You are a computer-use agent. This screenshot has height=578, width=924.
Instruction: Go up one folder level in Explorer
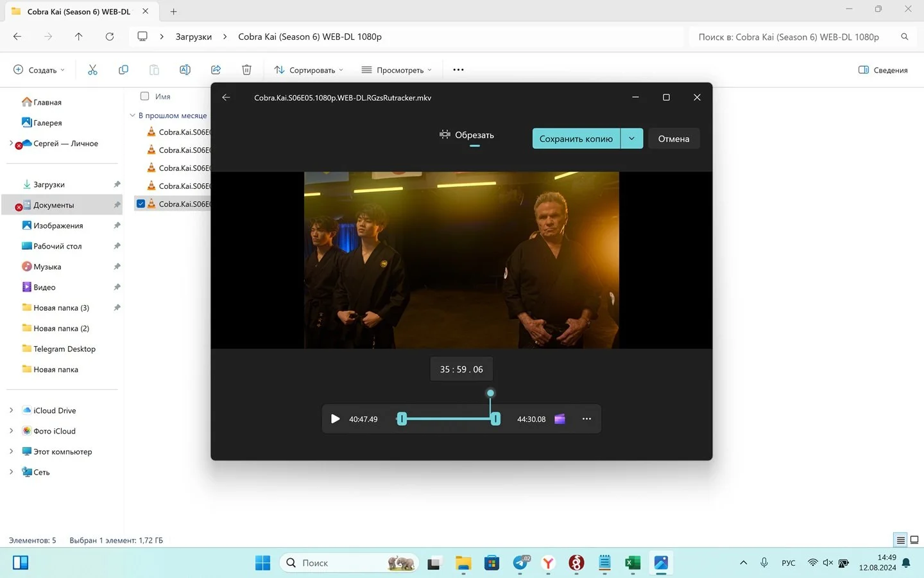pyautogui.click(x=79, y=37)
